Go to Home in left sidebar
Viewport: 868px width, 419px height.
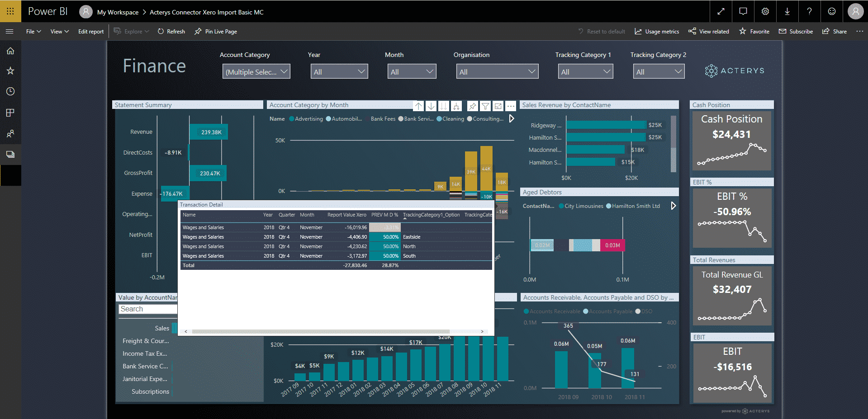click(10, 51)
